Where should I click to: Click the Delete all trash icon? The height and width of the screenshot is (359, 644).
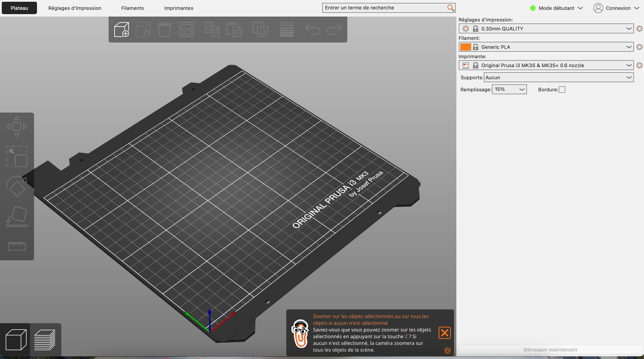click(x=165, y=30)
